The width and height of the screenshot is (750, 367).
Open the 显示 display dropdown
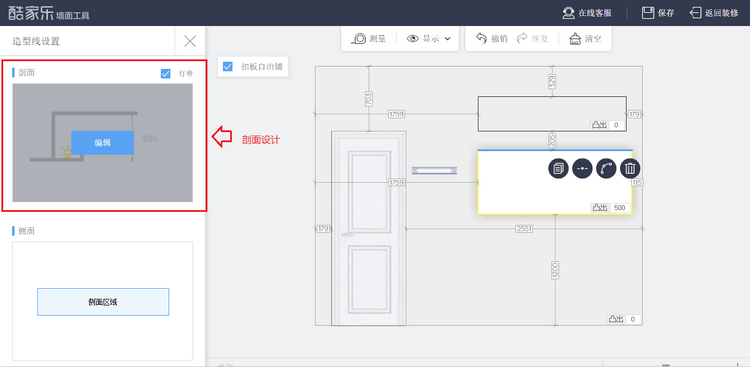(x=429, y=39)
